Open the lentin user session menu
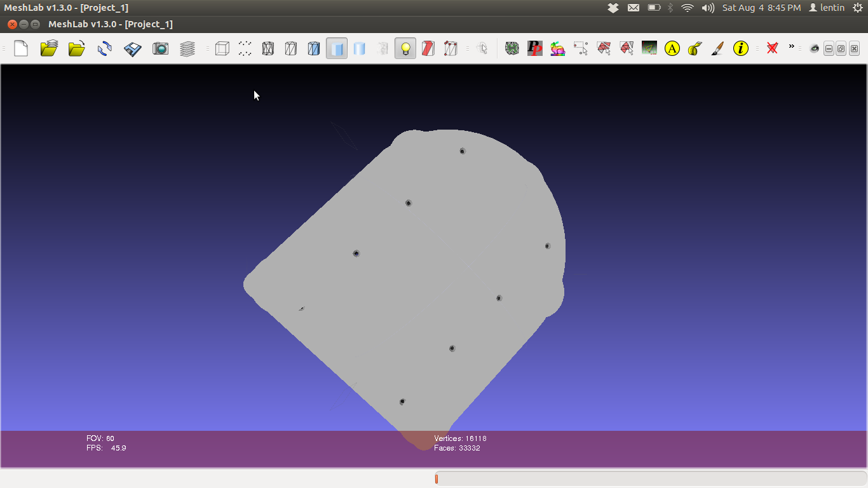 (826, 8)
